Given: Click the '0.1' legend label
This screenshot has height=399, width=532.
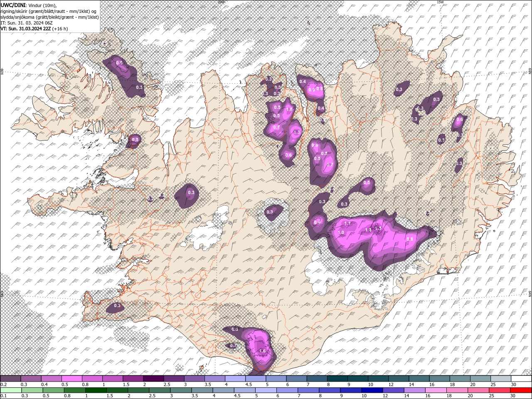Looking at the screenshot, I should tap(3, 396).
